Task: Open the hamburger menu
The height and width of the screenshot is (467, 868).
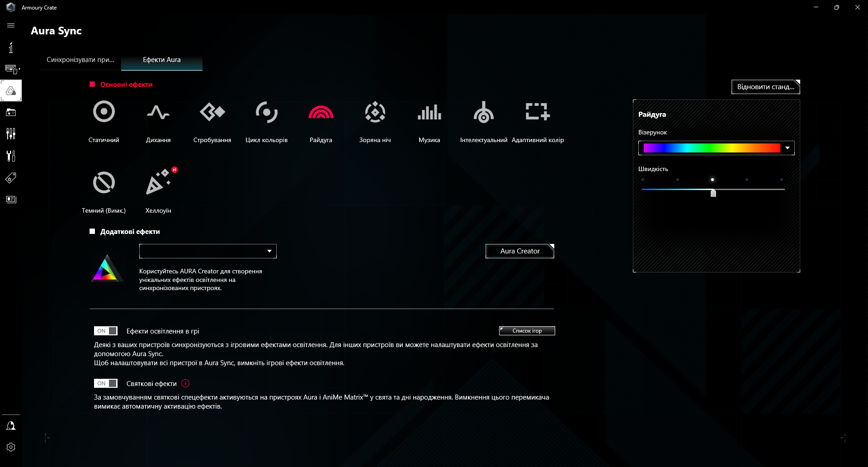Action: pyautogui.click(x=11, y=25)
